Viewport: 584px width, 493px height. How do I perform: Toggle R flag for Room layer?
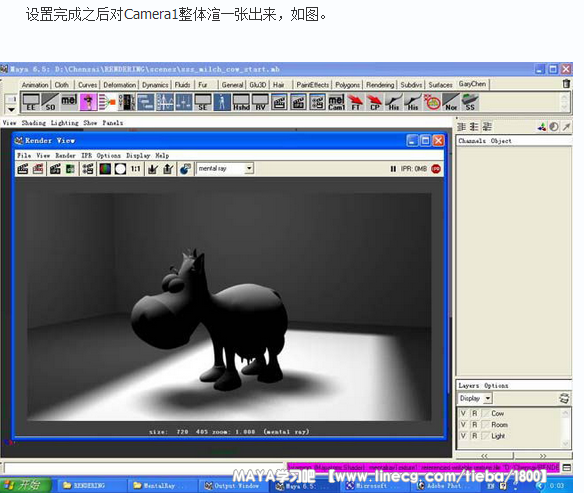[x=475, y=424]
